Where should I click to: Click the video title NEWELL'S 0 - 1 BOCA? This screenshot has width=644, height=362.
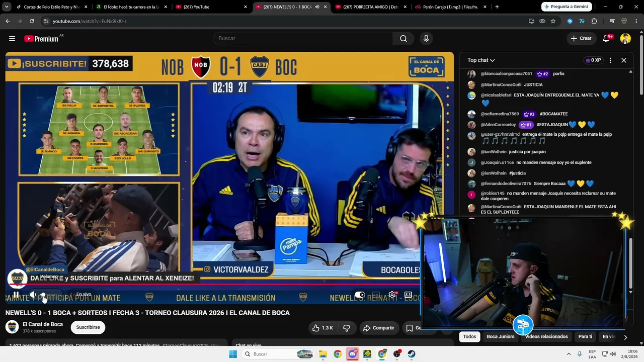[147, 313]
